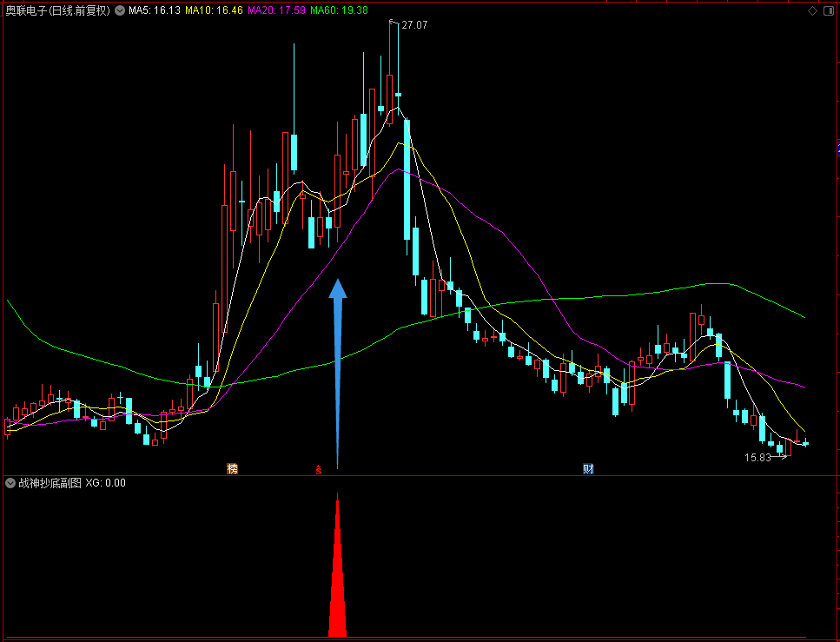Viewport: 840px width, 642px height.
Task: Click the XG: 0.00 value
Action: click(105, 483)
